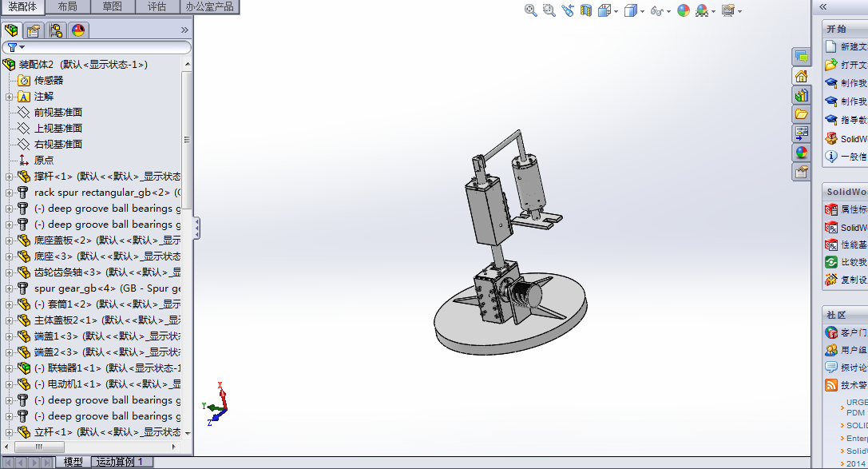Viewport: 868px width, 469px height.
Task: Open the 布局 ribbon tab
Action: [68, 6]
